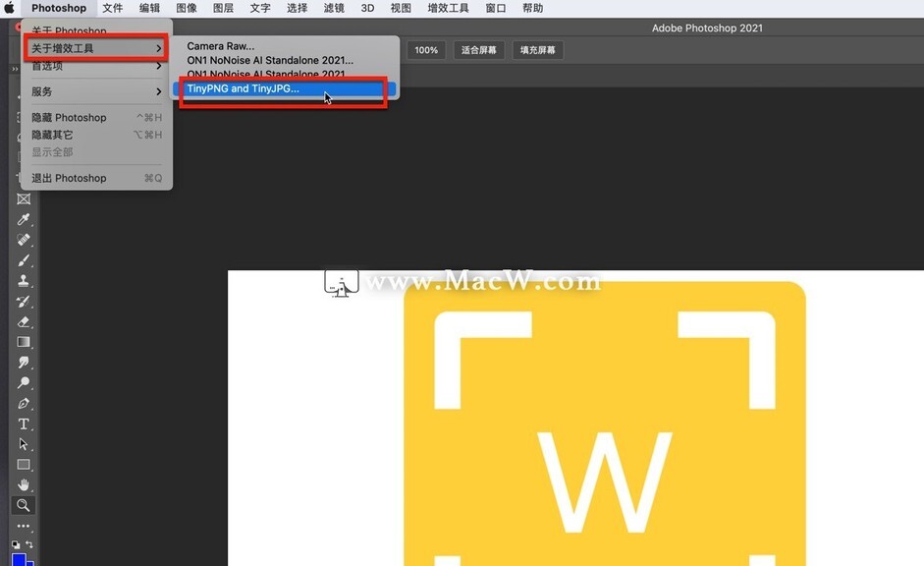Reset to default foreground and background colors
This screenshot has width=924, height=566.
tap(16, 544)
